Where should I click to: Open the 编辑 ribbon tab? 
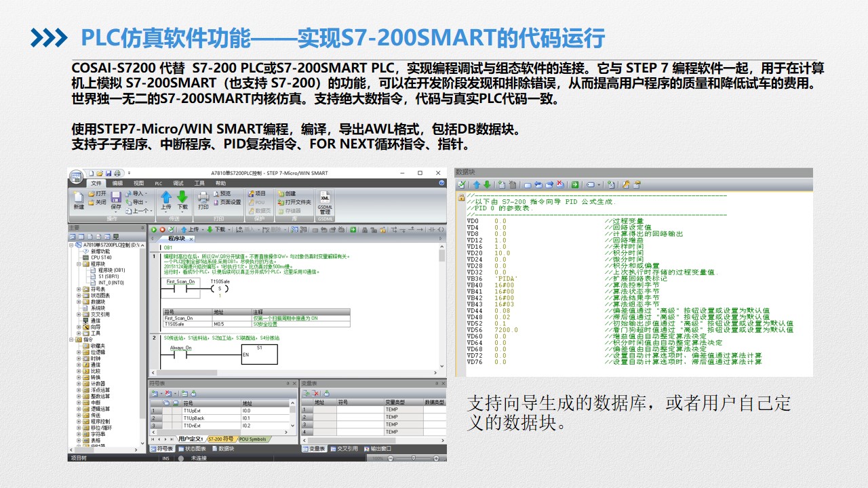[x=118, y=183]
